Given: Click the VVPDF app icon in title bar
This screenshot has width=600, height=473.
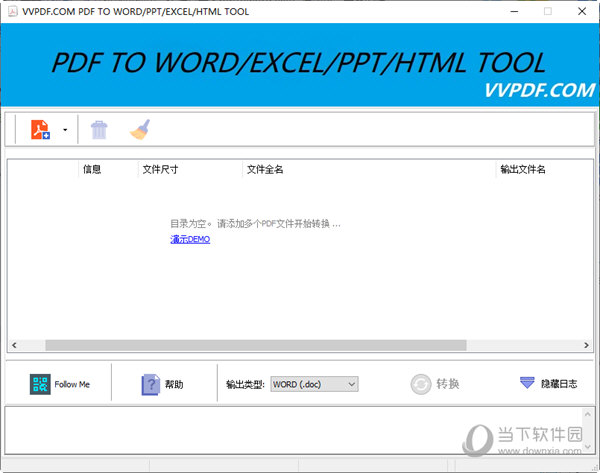Looking at the screenshot, I should click(13, 11).
